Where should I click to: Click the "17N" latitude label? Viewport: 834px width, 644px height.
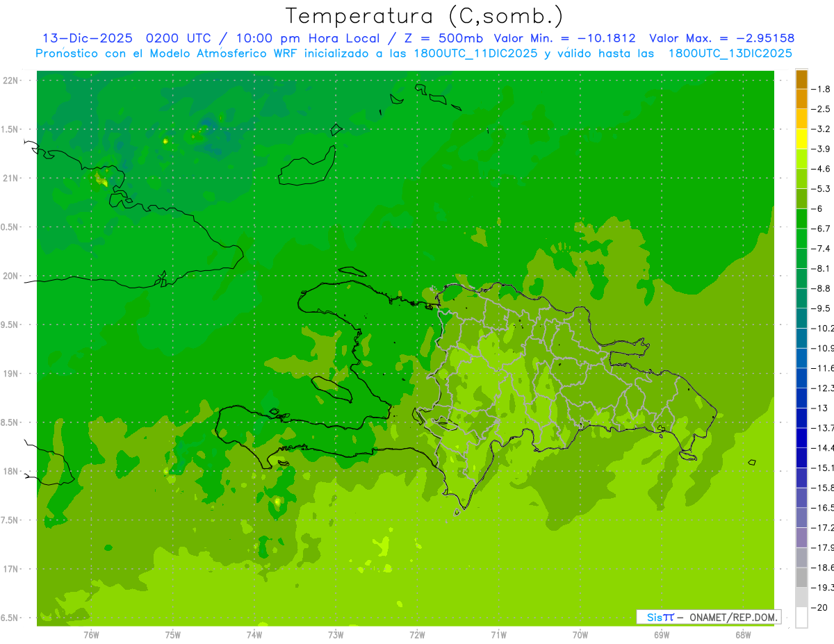(x=11, y=569)
